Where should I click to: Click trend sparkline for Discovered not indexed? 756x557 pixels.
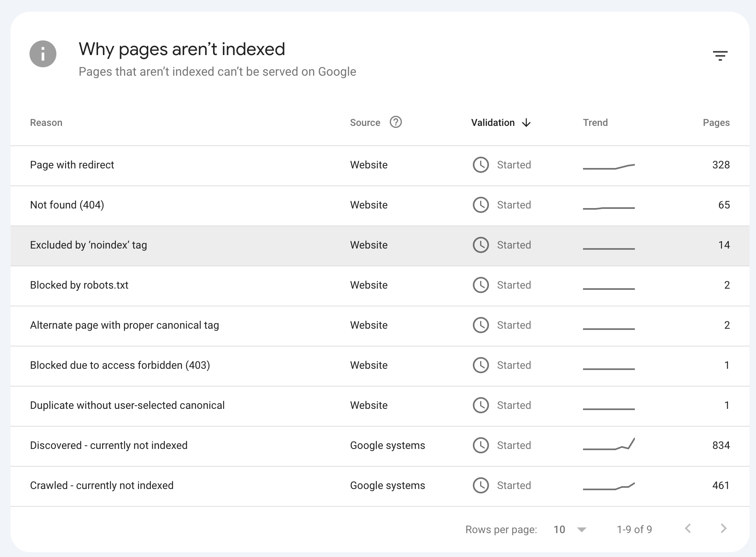609,444
